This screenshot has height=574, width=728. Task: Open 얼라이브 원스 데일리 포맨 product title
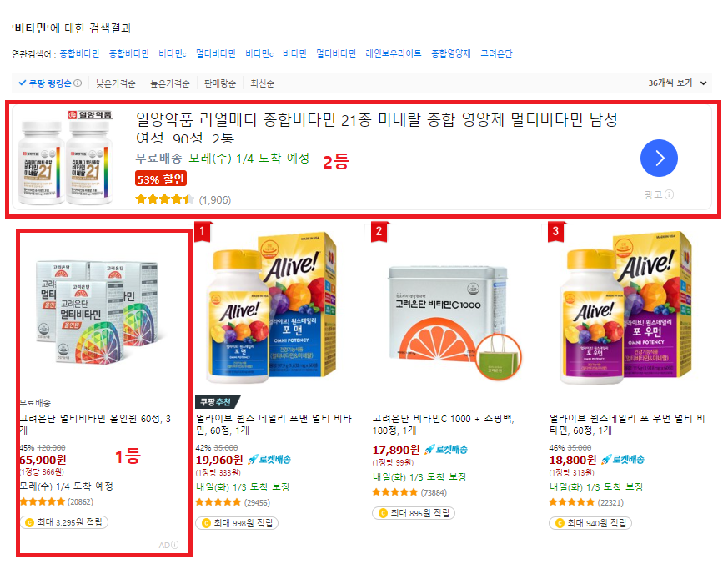pyautogui.click(x=274, y=425)
